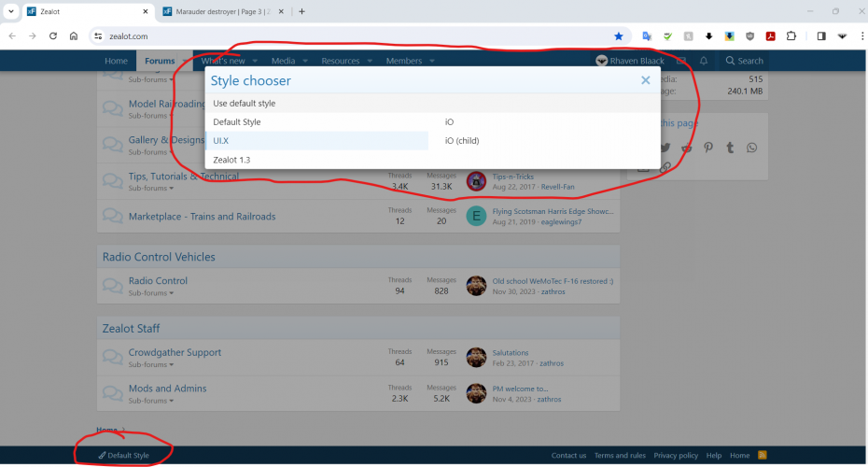Click the Marketplace forum bubble icon
Viewport: 868px width, 467px height.
point(112,216)
